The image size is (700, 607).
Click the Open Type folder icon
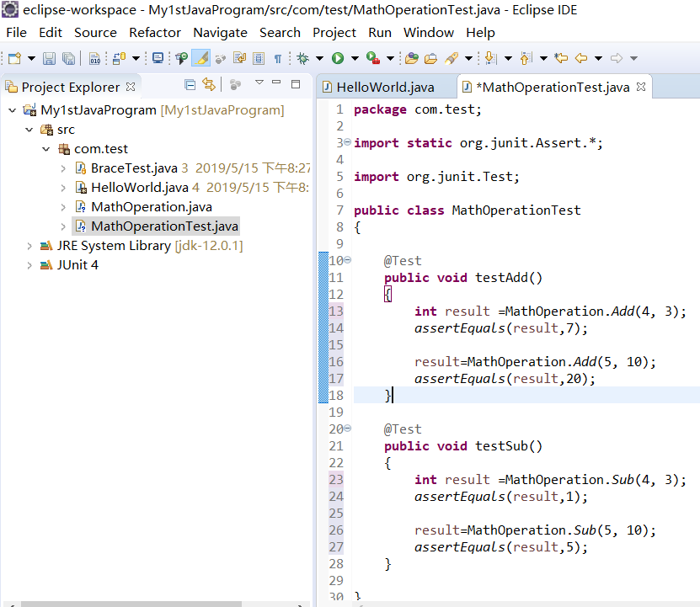412,58
